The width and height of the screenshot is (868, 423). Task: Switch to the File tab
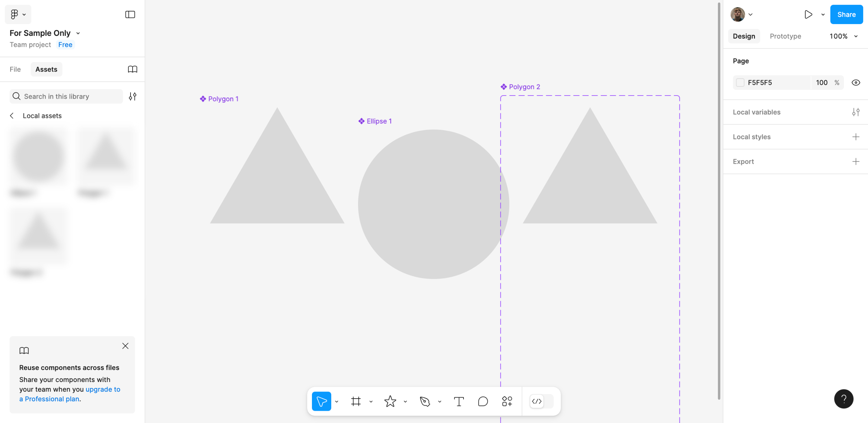tap(15, 69)
